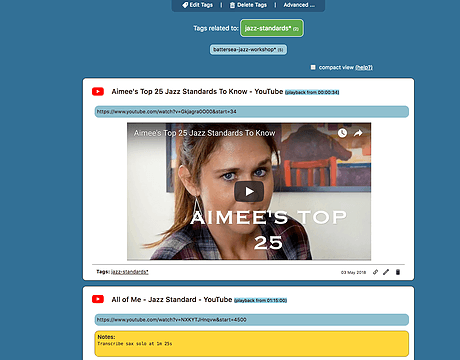This screenshot has height=360, width=460.
Task: Click the Edit Tags option
Action: [197, 5]
